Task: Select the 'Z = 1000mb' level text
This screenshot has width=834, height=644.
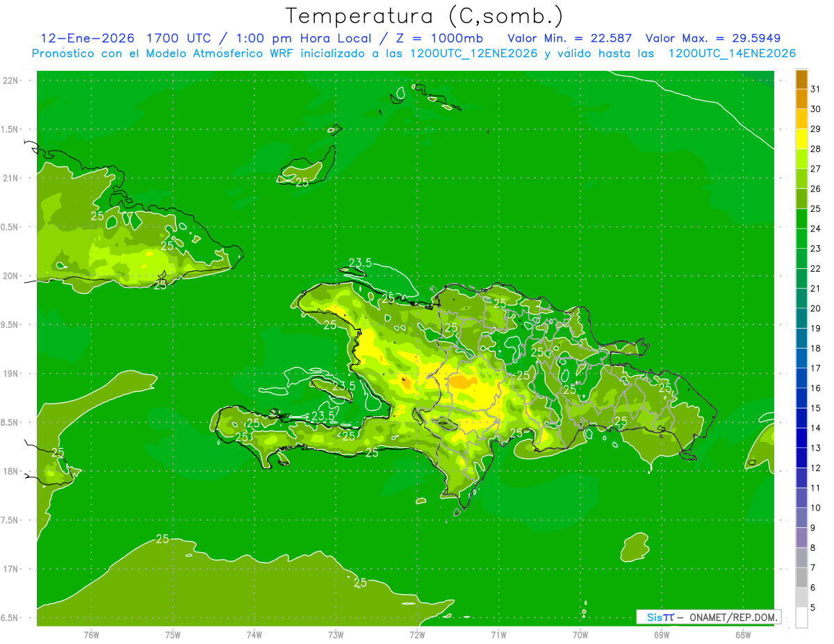Action: (x=441, y=38)
